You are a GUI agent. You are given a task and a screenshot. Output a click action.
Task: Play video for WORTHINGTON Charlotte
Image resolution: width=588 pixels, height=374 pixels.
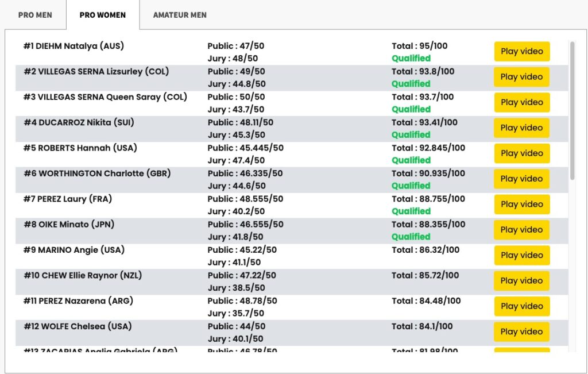[521, 179]
